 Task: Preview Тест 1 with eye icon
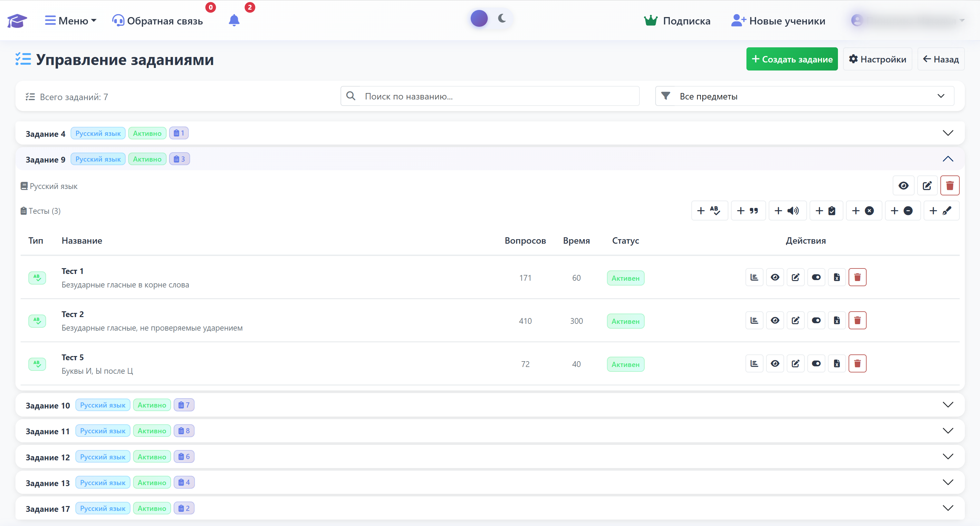pyautogui.click(x=775, y=277)
